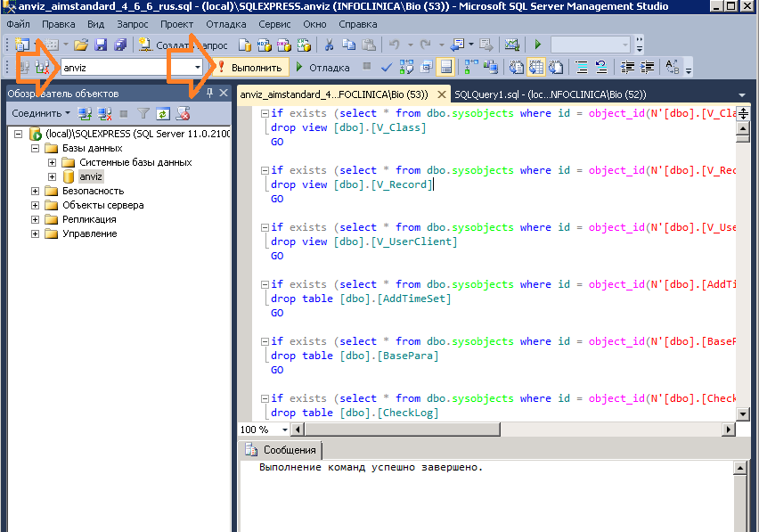The image size is (759, 532).
Task: Open the Запрос menu
Action: [132, 24]
